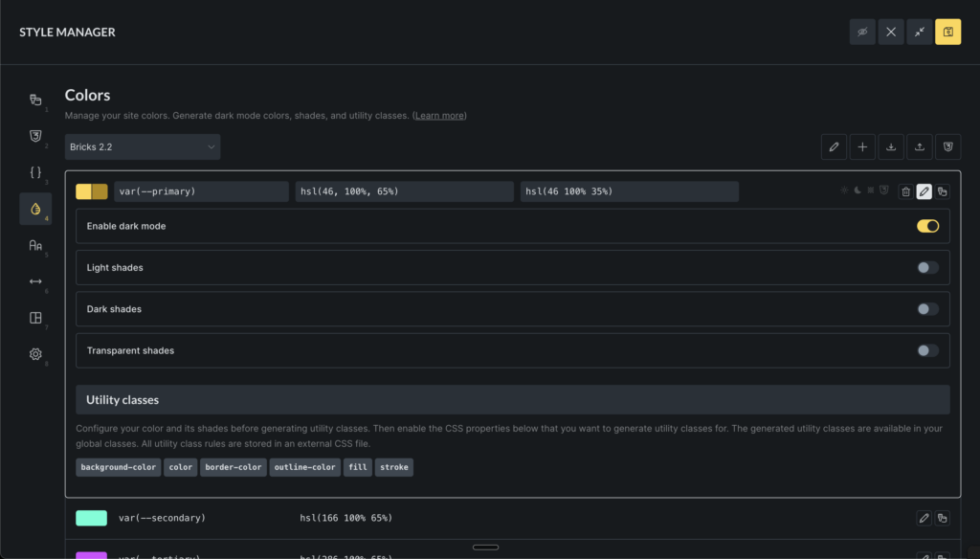This screenshot has width=980, height=559.
Task: Click the plus icon to add a color
Action: point(862,146)
